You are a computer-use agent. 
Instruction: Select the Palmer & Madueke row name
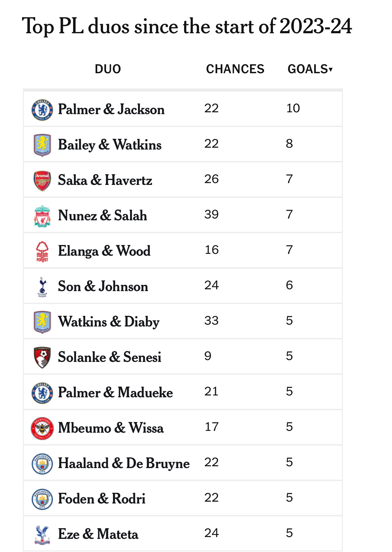tap(115, 393)
